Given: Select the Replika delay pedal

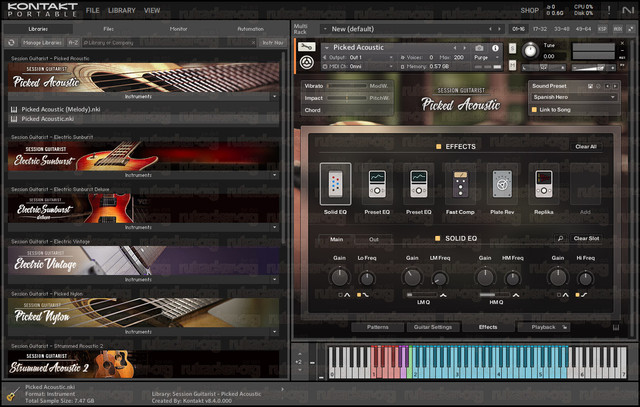Looking at the screenshot, I should click(x=544, y=184).
